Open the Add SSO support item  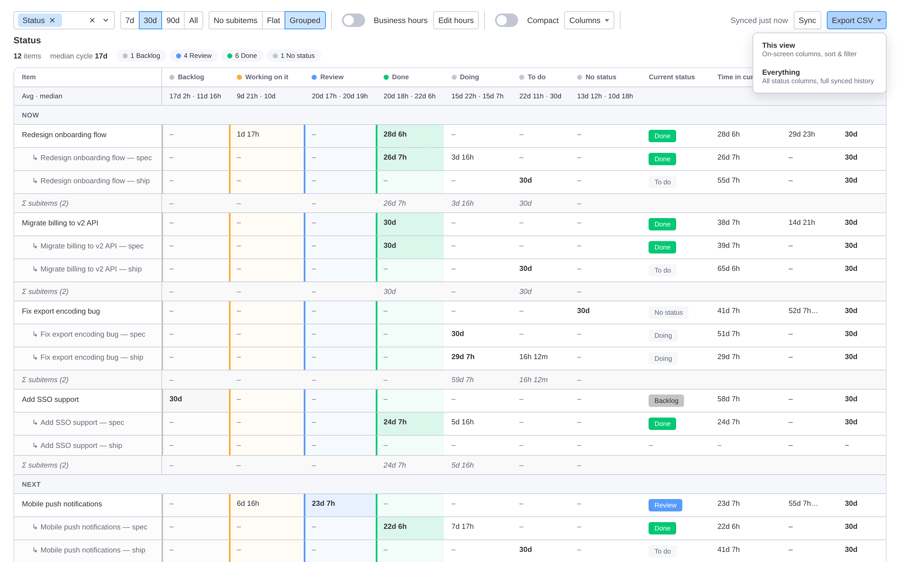pyautogui.click(x=51, y=400)
